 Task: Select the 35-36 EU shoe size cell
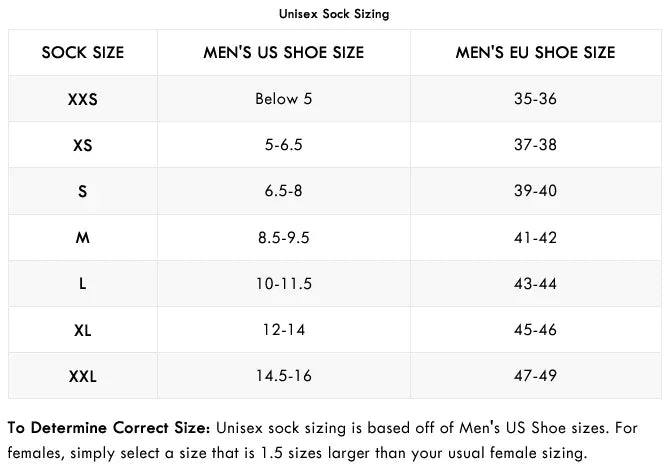click(535, 99)
